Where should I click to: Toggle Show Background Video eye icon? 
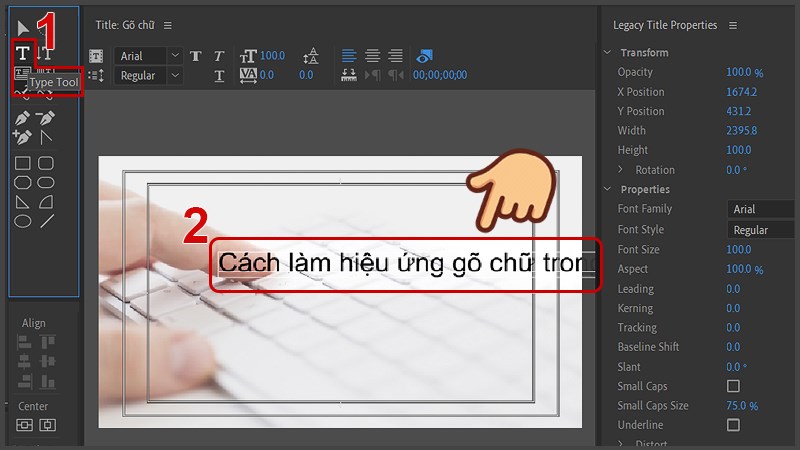424,56
